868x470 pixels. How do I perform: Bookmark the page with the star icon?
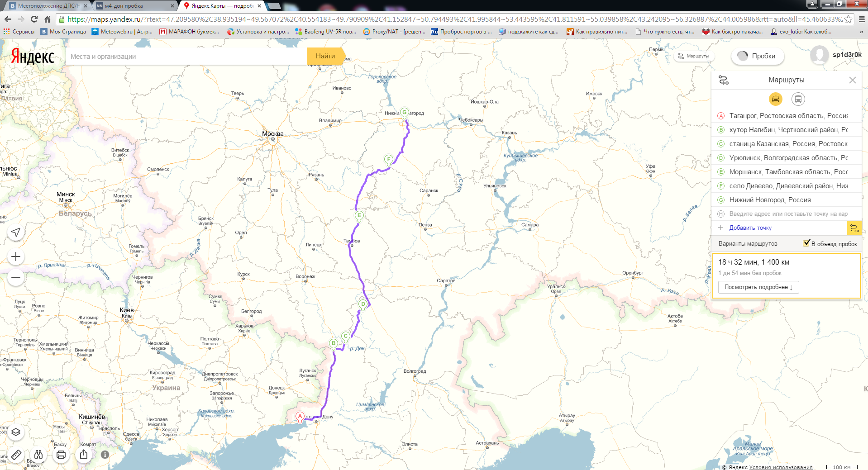(x=848, y=19)
